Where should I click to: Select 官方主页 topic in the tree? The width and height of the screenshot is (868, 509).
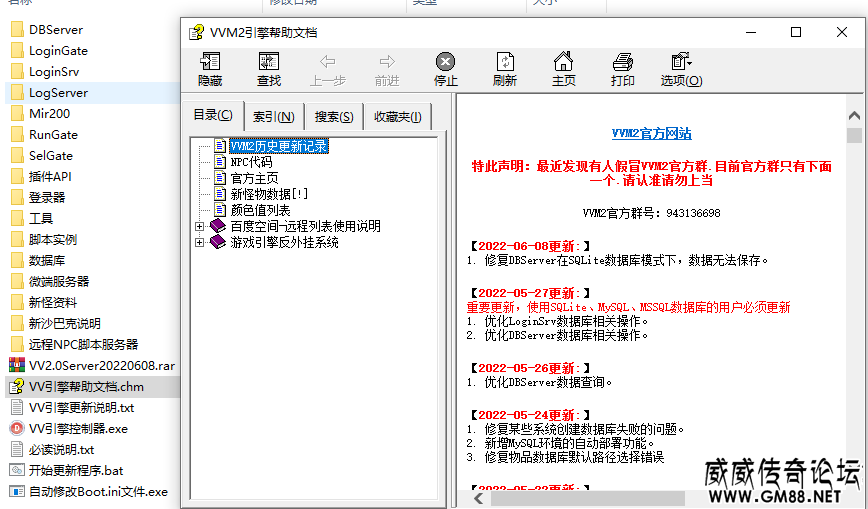point(254,178)
